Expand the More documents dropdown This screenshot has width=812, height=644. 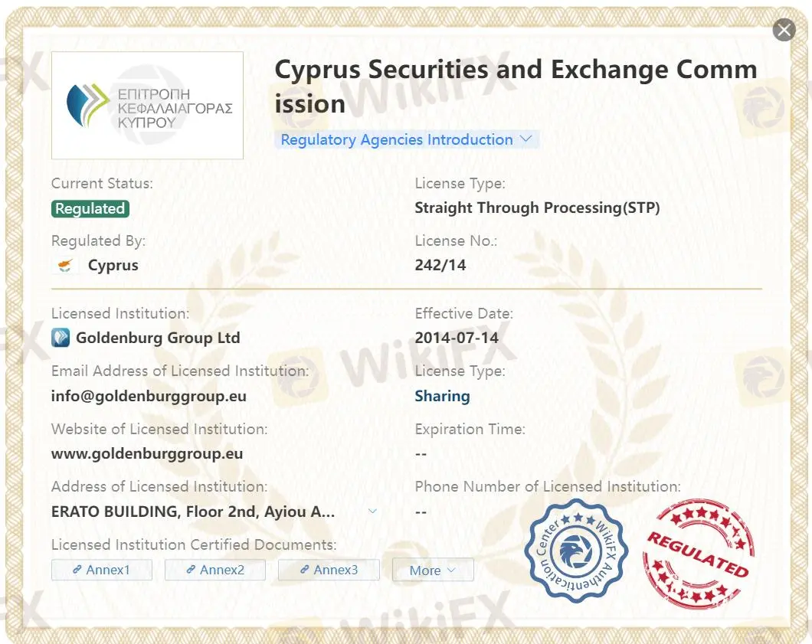(433, 570)
